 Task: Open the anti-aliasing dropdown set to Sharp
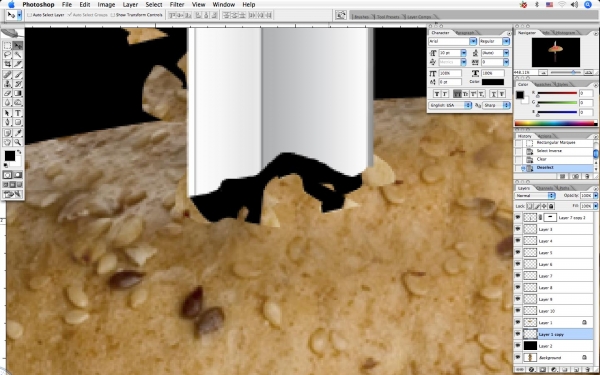pos(496,105)
